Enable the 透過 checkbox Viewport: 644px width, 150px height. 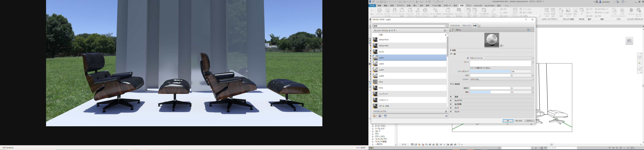pos(453,97)
